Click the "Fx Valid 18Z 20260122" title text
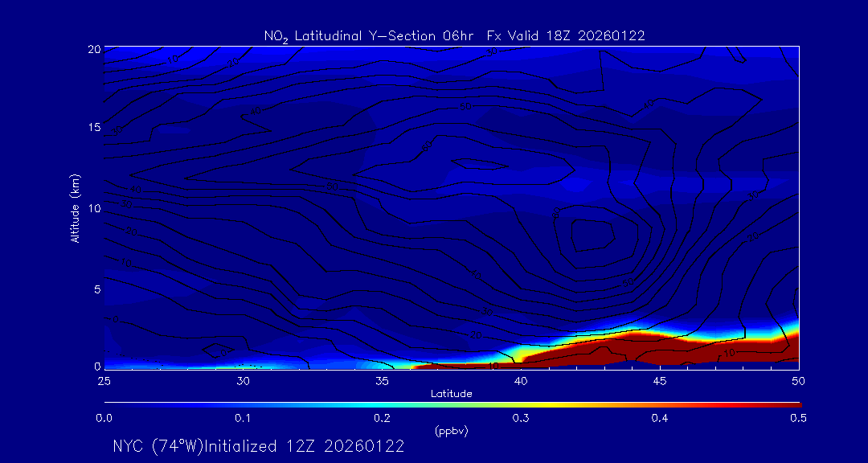 click(566, 36)
